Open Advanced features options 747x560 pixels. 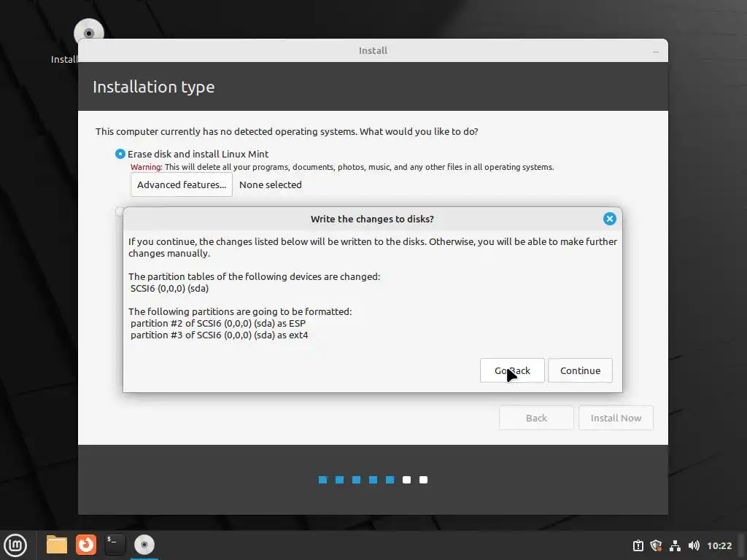[x=182, y=184]
